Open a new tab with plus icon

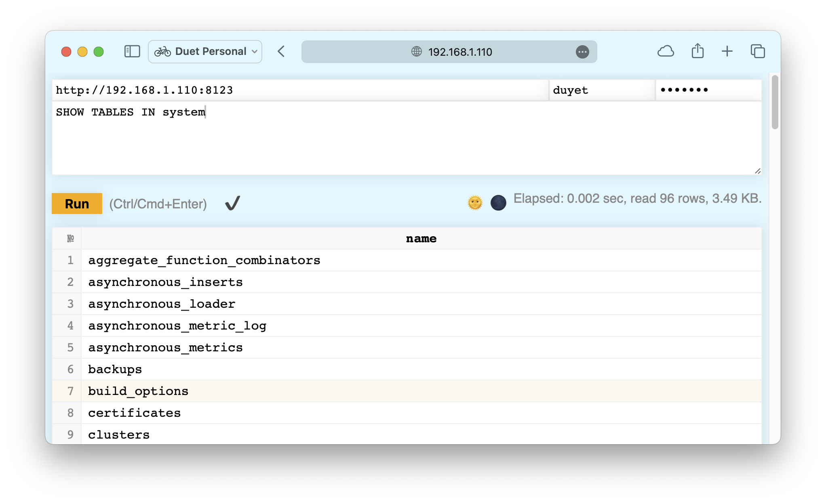click(727, 51)
